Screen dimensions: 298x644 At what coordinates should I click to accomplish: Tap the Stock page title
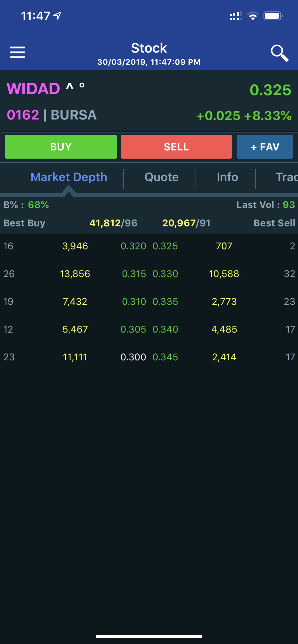pos(149,48)
